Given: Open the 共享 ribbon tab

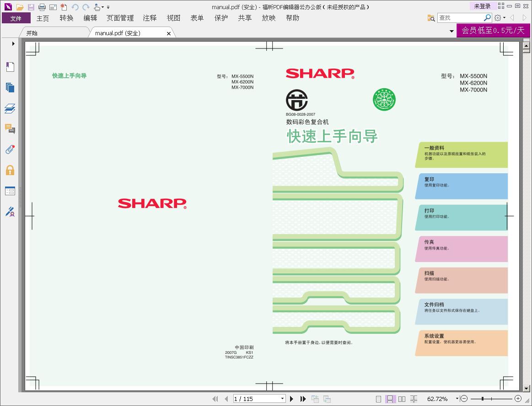Looking at the screenshot, I should pyautogui.click(x=245, y=18).
